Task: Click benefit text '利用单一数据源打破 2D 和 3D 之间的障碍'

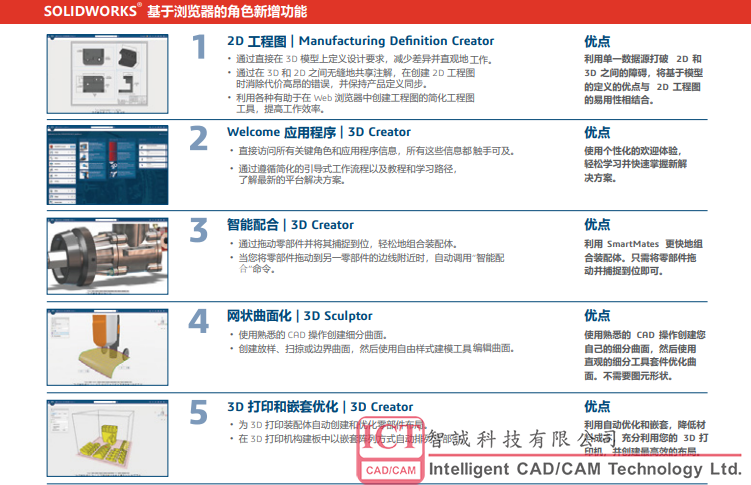Action: coord(643,79)
